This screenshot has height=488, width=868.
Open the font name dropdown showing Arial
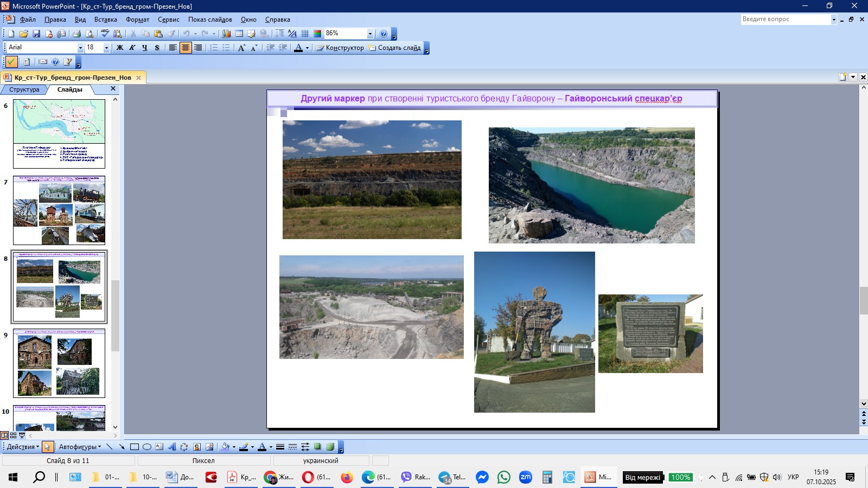(x=80, y=48)
